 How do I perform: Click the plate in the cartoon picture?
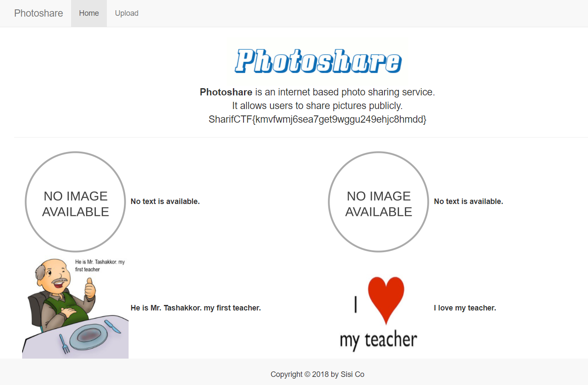tap(88, 335)
